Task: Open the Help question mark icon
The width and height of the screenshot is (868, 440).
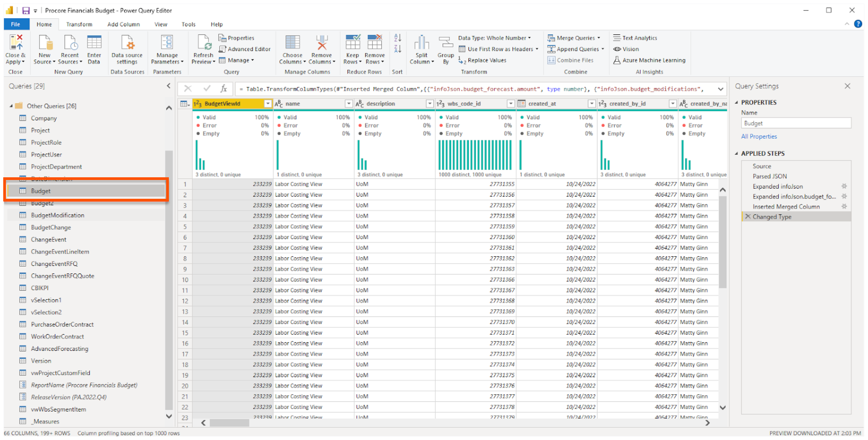Action: point(858,24)
